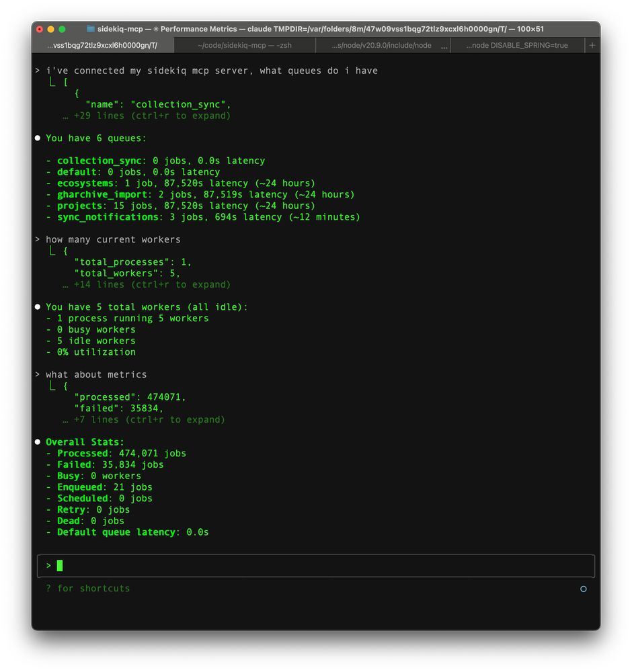The image size is (632, 672).
Task: Click the 'how many current workers' prompt line
Action: pyautogui.click(x=113, y=239)
